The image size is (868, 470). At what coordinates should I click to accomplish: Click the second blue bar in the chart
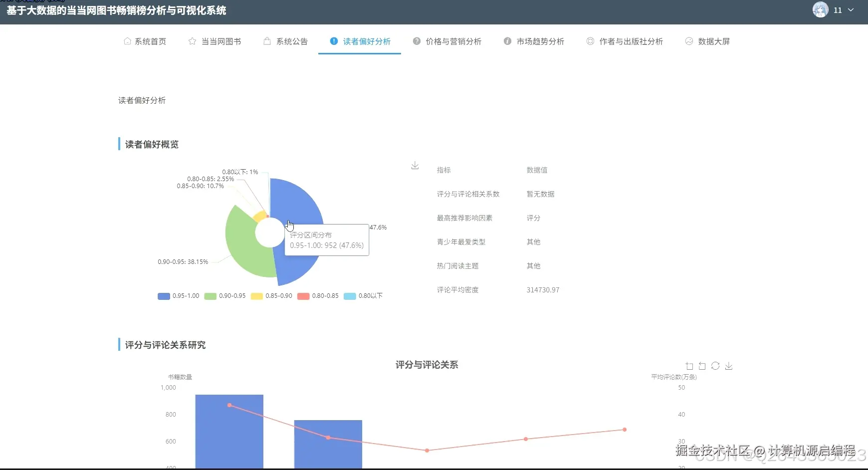pos(328,444)
